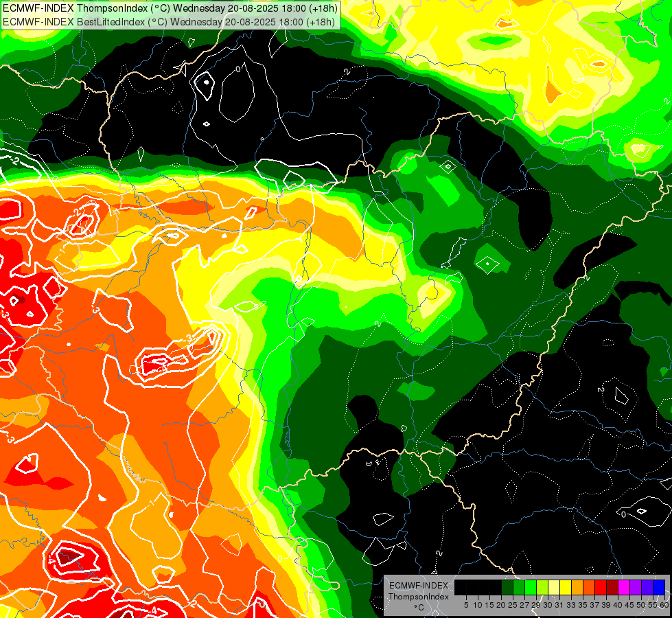Click the legend scale value 39

(606, 605)
